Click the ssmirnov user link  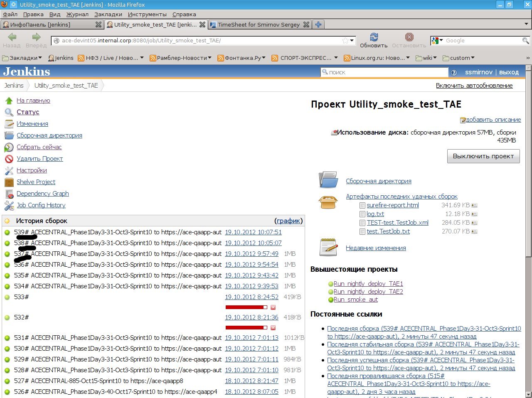(479, 72)
